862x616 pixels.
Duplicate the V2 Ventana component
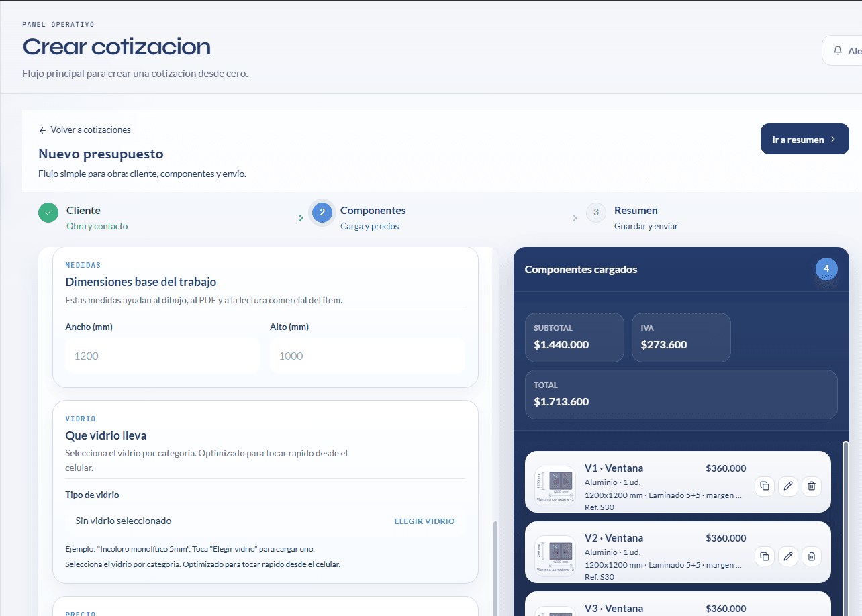pyautogui.click(x=765, y=556)
